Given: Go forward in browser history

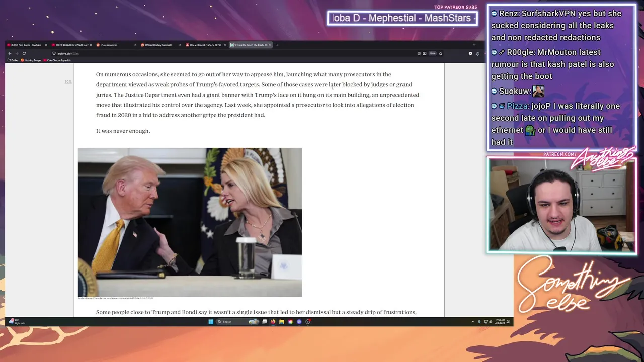Looking at the screenshot, I should coord(17,53).
